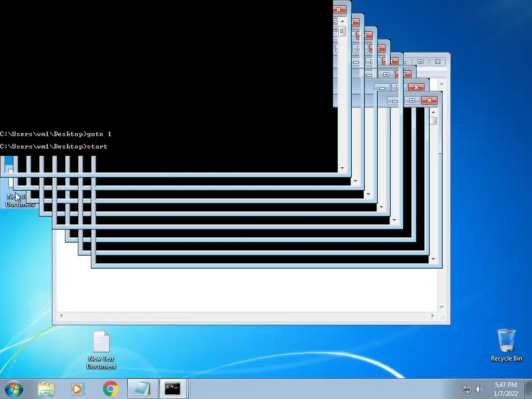Open the network status tray icon

(x=467, y=389)
